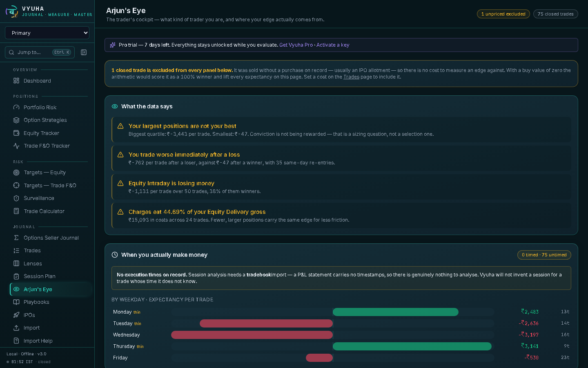Open the Trades page link in warning
Image resolution: width=588 pixels, height=368 pixels.
pos(351,77)
